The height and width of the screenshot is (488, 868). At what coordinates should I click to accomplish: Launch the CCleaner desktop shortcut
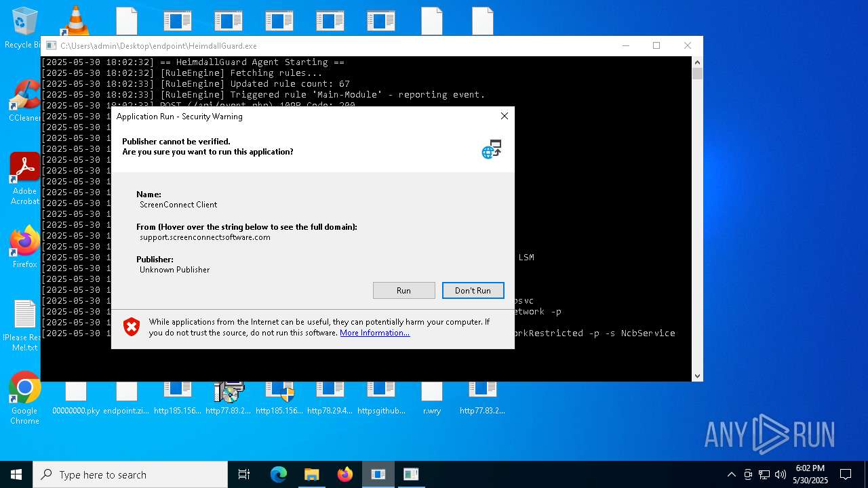(25, 102)
